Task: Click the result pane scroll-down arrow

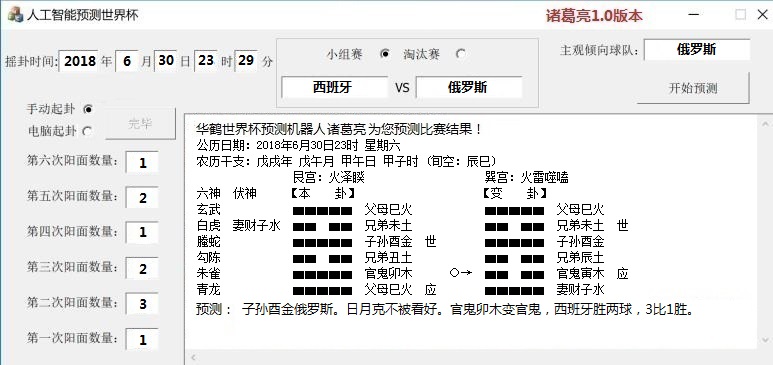Action: click(x=765, y=340)
